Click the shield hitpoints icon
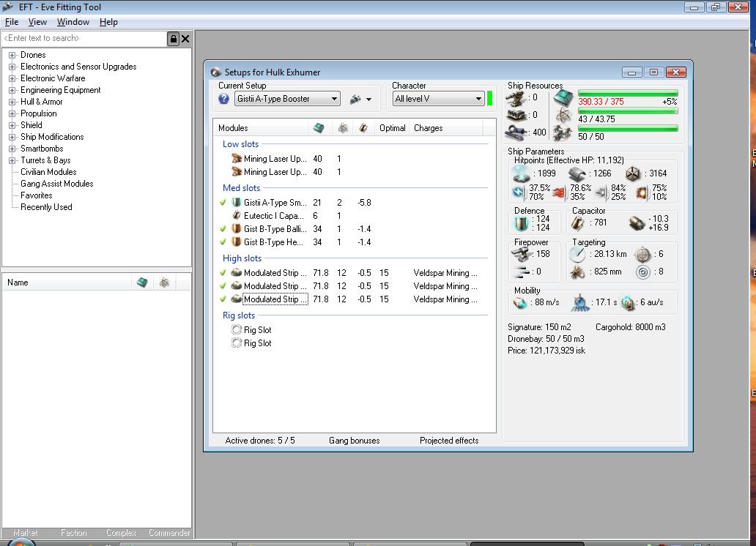The height and width of the screenshot is (546, 756). coord(521,173)
